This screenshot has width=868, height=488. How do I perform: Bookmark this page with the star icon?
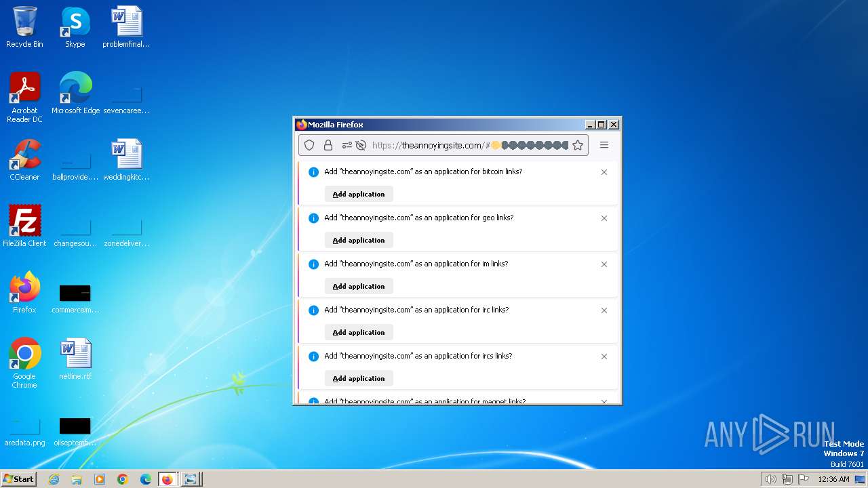[x=578, y=145]
